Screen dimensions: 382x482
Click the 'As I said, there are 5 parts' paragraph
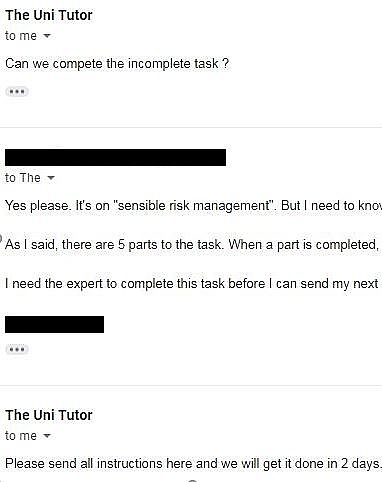[x=193, y=245]
